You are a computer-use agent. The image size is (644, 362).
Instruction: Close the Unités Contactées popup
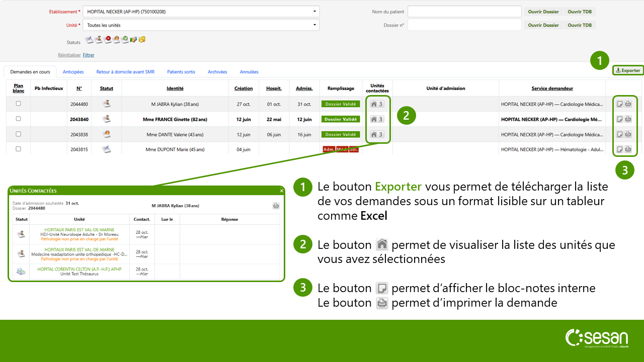[282, 191]
